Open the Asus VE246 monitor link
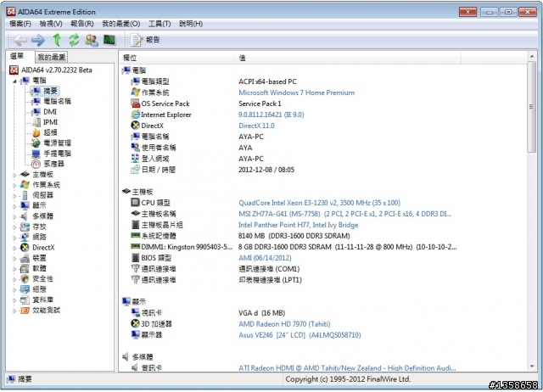This screenshot has height=392, width=543. [299, 335]
